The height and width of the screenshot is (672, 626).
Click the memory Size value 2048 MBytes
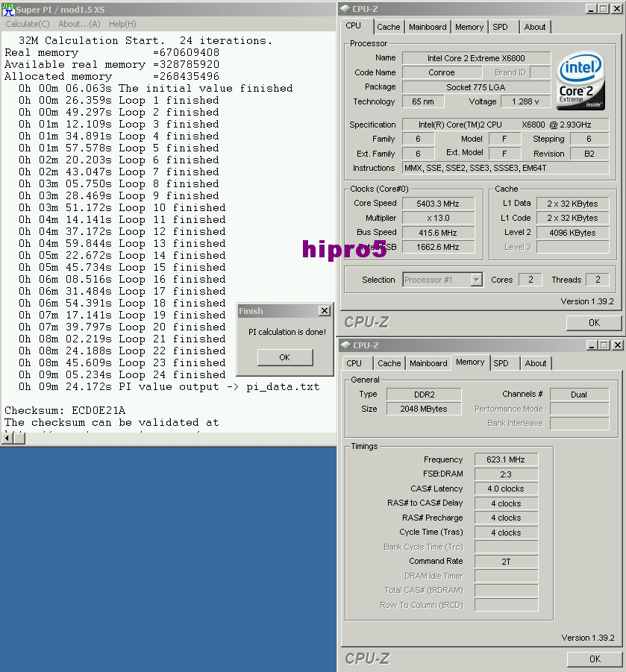[x=424, y=409]
